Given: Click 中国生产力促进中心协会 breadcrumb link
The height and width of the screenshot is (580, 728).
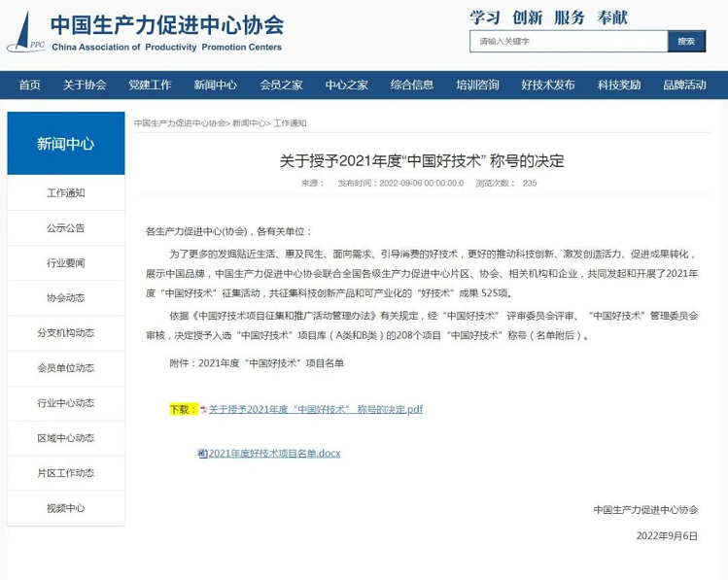Looking at the screenshot, I should [x=180, y=123].
